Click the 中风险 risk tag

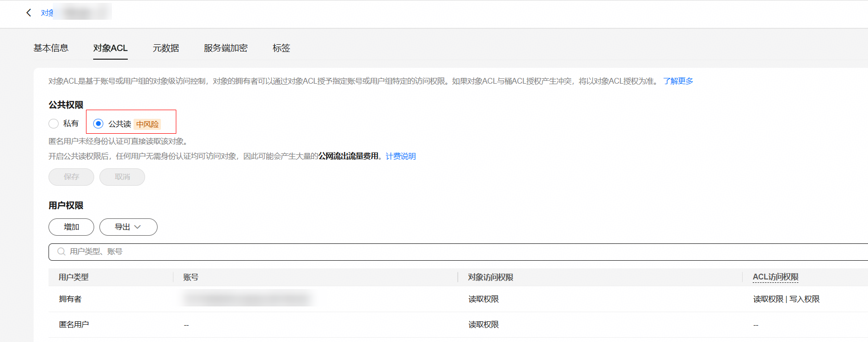(147, 124)
